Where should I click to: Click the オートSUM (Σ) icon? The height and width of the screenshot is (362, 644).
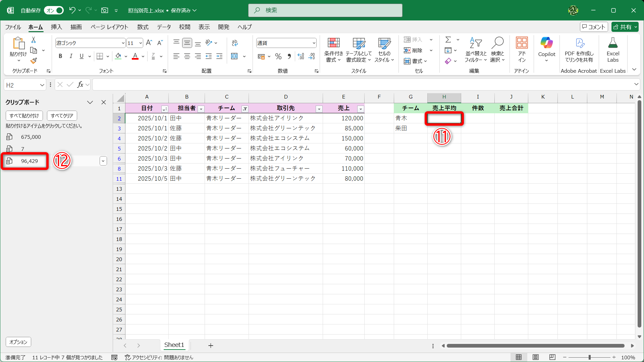[x=448, y=39]
